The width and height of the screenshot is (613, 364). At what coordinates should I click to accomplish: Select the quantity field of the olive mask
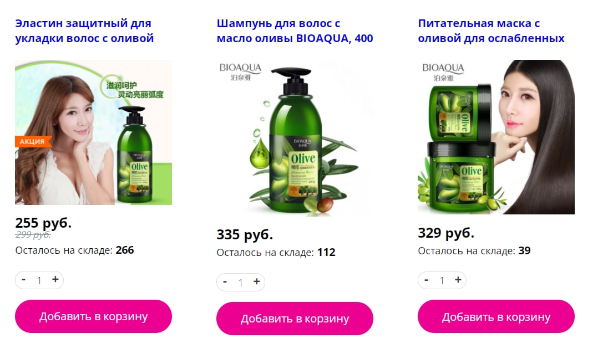(x=442, y=281)
